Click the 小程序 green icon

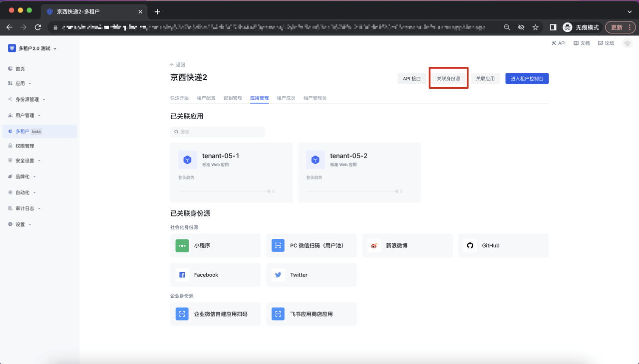click(x=182, y=245)
